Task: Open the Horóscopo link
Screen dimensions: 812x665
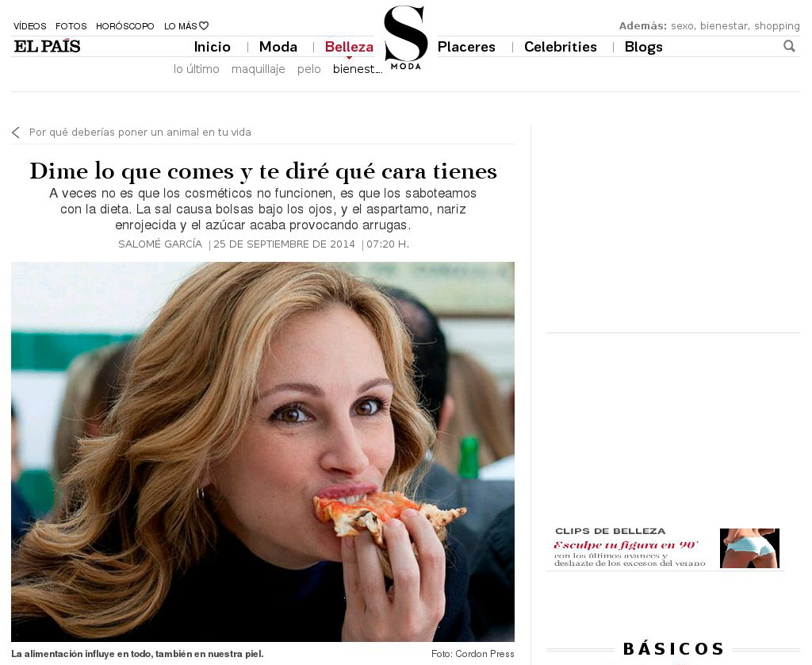Action: pyautogui.click(x=124, y=26)
